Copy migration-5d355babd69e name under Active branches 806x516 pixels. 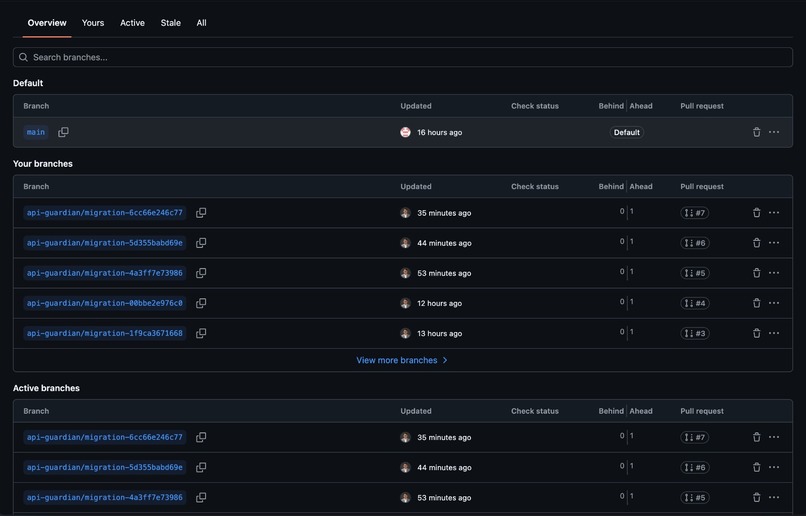(x=201, y=467)
